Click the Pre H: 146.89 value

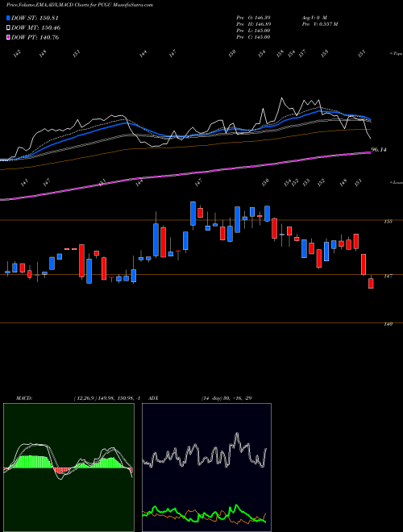coord(253,24)
